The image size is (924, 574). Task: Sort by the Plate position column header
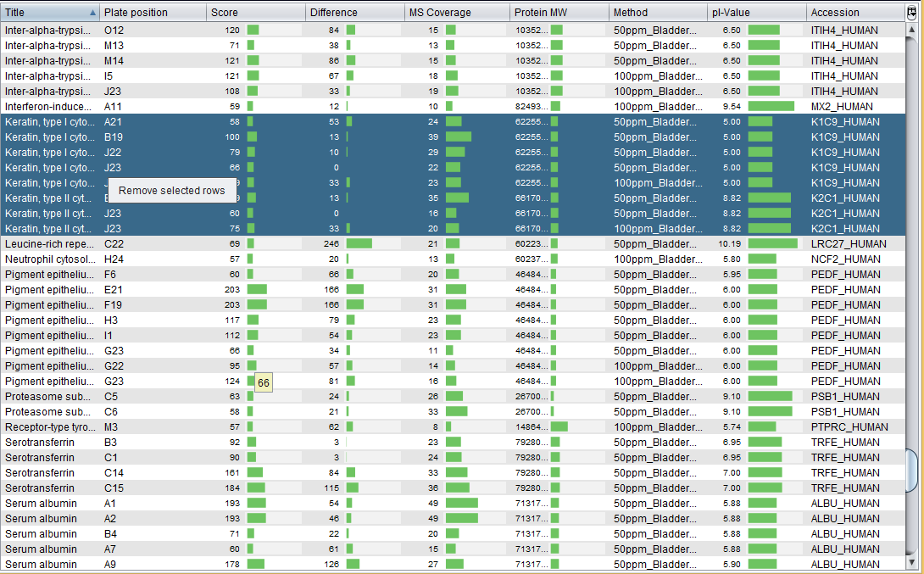click(x=153, y=13)
